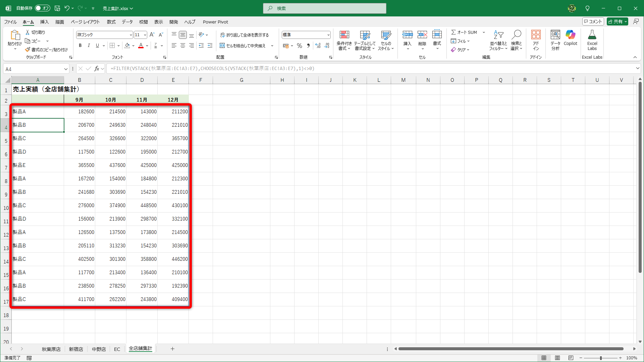Click the Insert Function fx icon
644x362 pixels.
point(97,69)
